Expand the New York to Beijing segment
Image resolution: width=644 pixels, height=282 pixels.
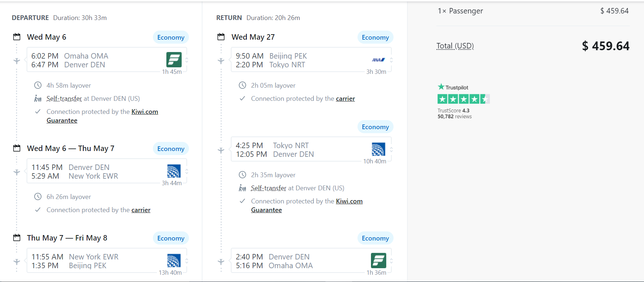[187, 261]
